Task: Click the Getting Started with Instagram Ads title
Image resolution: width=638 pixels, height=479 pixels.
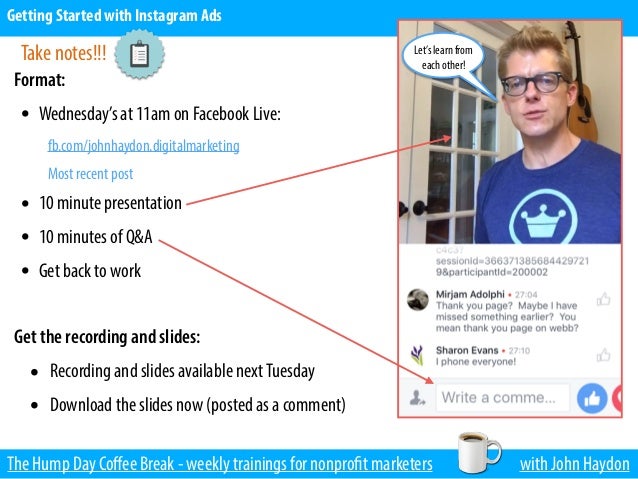Action: pos(114,15)
